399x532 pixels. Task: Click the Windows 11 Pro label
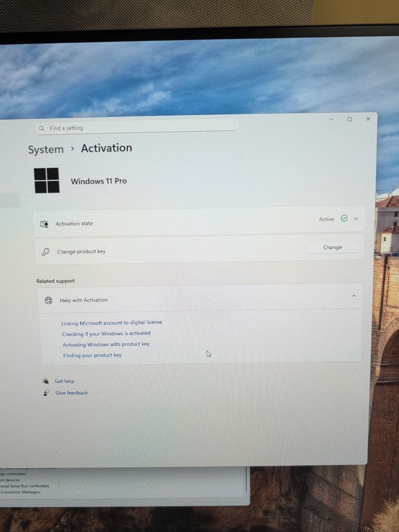pyautogui.click(x=99, y=181)
